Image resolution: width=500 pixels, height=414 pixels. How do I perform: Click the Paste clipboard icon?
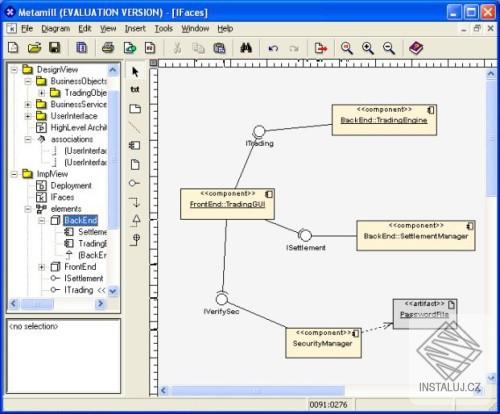point(219,48)
